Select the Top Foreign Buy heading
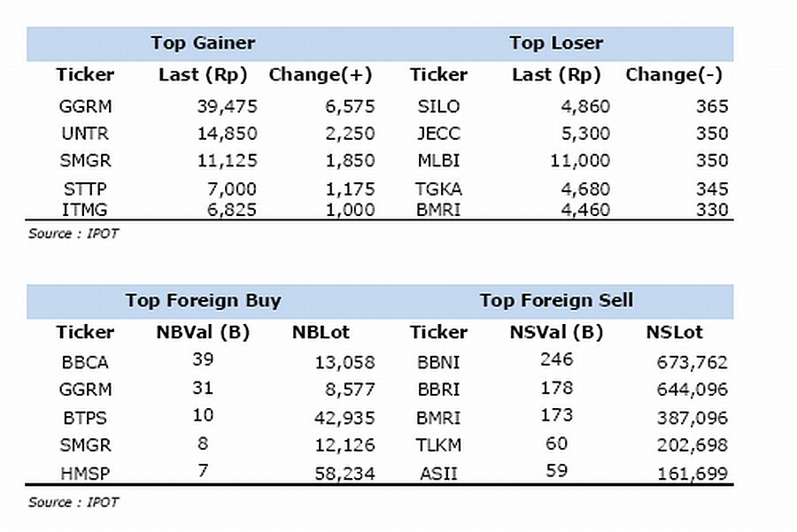 point(203,300)
